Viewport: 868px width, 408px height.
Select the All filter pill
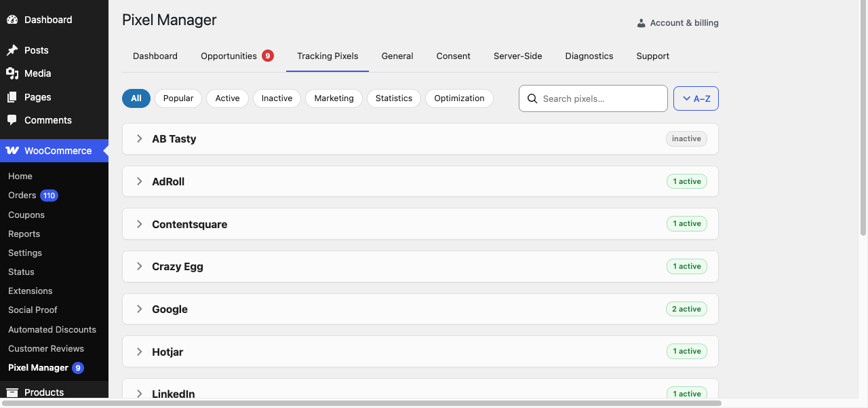(x=136, y=98)
